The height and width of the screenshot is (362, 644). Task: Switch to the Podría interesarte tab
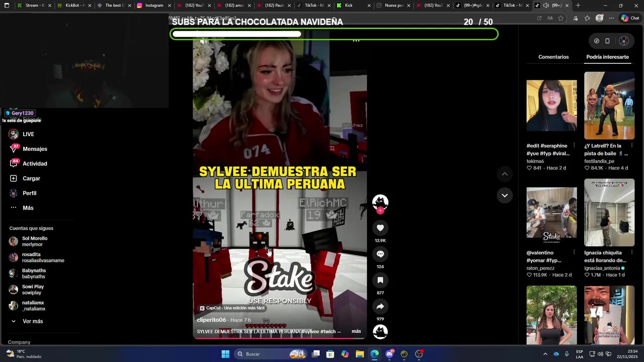[x=607, y=57]
